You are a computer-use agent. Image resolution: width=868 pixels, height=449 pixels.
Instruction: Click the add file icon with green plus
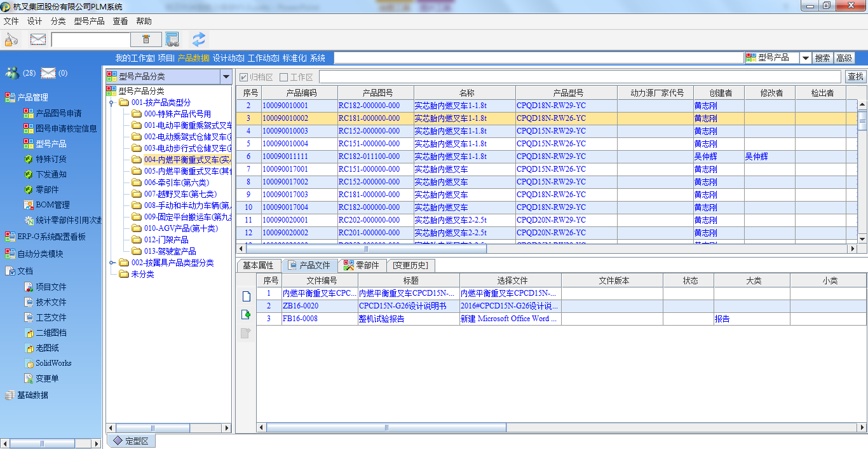[247, 314]
